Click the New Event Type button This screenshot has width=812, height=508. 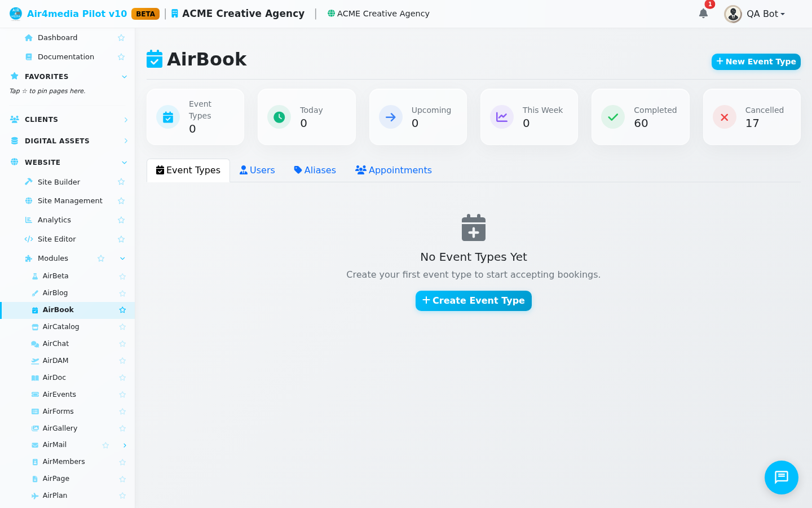[x=756, y=62]
